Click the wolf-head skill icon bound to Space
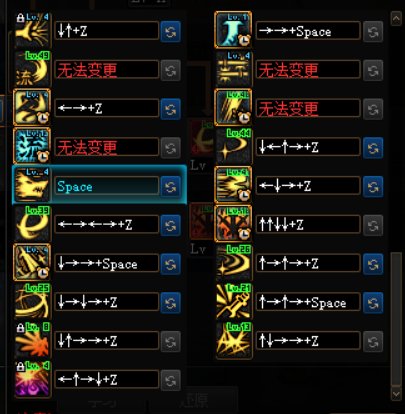405x414 pixels. pyautogui.click(x=32, y=185)
